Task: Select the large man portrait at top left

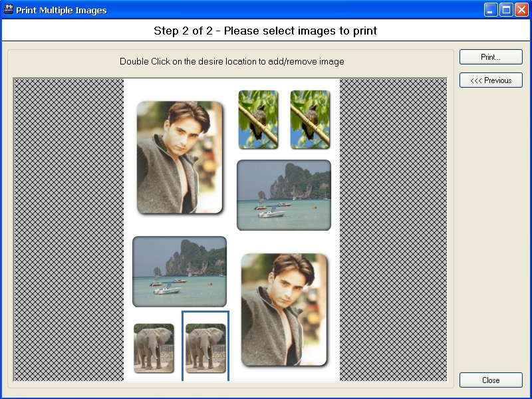Action: [180, 158]
